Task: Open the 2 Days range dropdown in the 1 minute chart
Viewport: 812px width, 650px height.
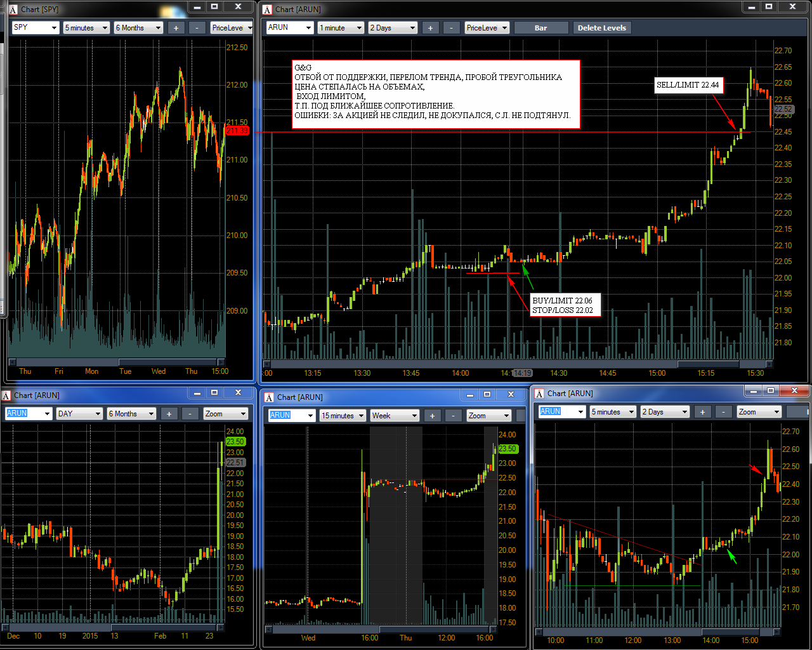Action: [x=393, y=27]
